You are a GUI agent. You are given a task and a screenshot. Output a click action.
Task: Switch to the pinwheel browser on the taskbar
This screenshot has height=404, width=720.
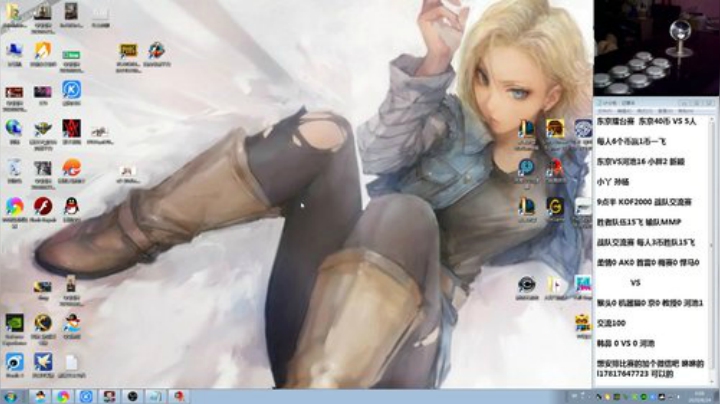click(63, 396)
